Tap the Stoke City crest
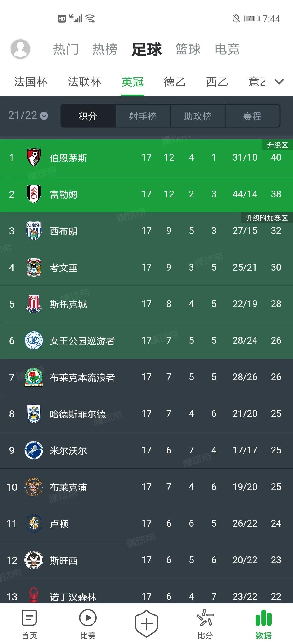This screenshot has width=293, height=644. point(34,304)
